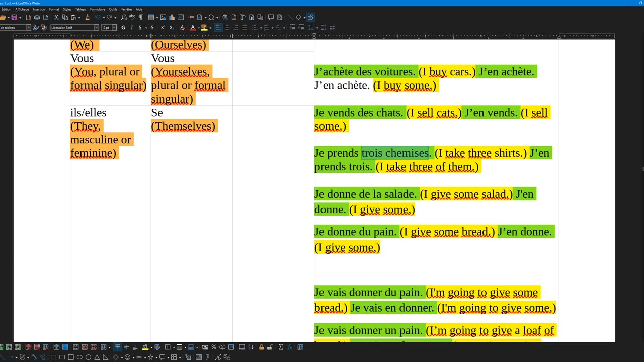Screen dimensions: 644x362
Task: Click the horizontal ruler
Action: (x=314, y=36)
